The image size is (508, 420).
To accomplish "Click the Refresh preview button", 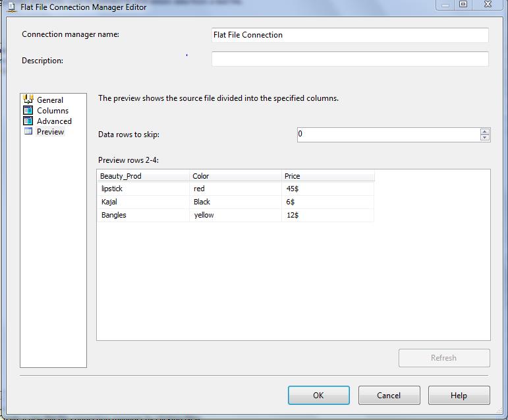I will coord(443,358).
